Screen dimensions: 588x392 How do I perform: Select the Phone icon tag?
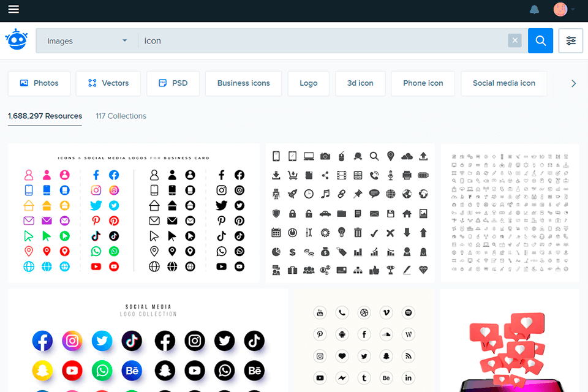coord(423,83)
